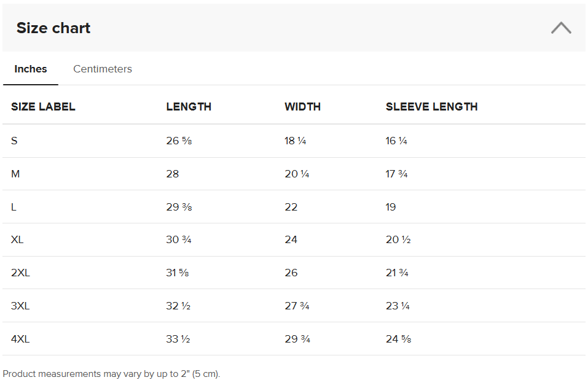Collapse the Size chart section chevron
588x380 pixels.
560,28
